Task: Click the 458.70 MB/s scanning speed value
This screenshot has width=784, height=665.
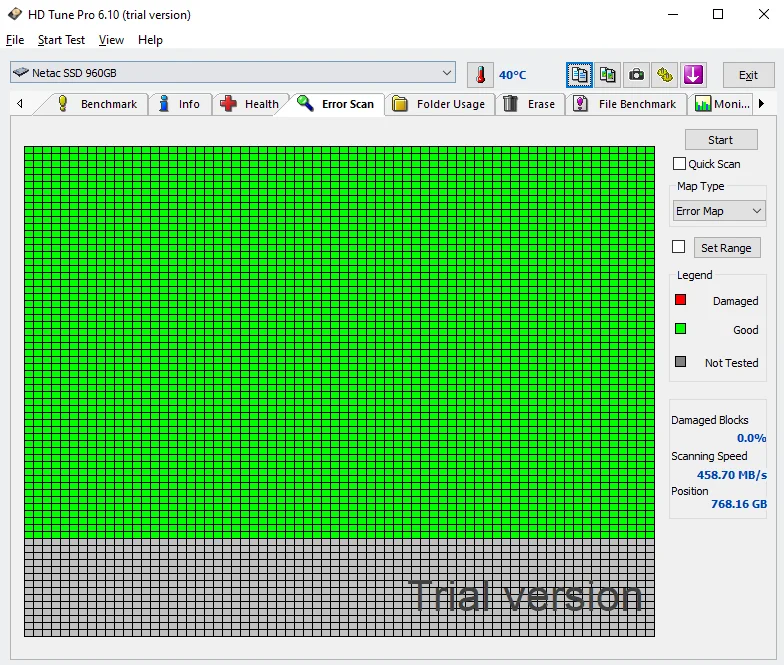Action: (x=732, y=475)
